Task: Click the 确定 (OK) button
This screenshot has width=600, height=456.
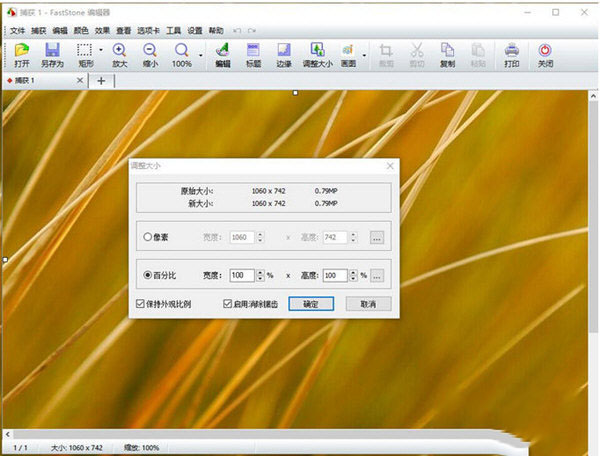Action: [x=309, y=303]
